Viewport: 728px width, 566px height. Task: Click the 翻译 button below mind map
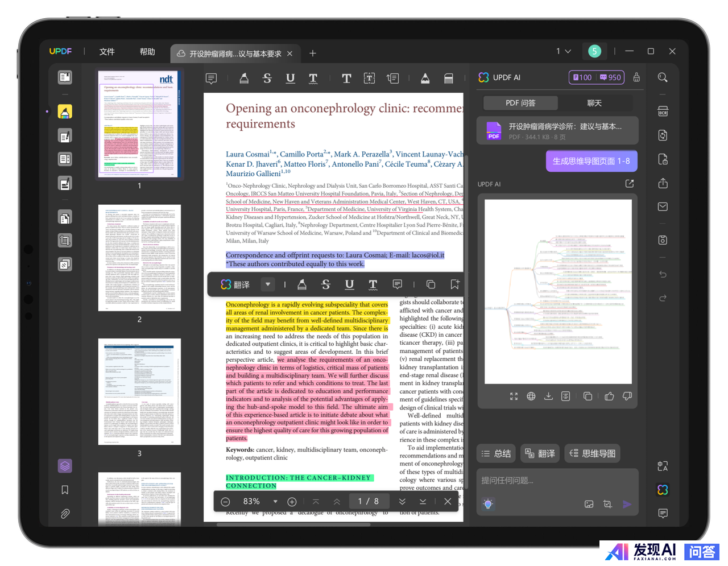tap(540, 453)
